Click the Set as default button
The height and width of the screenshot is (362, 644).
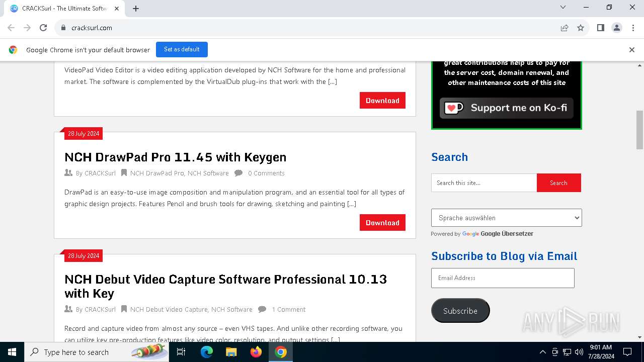point(182,49)
